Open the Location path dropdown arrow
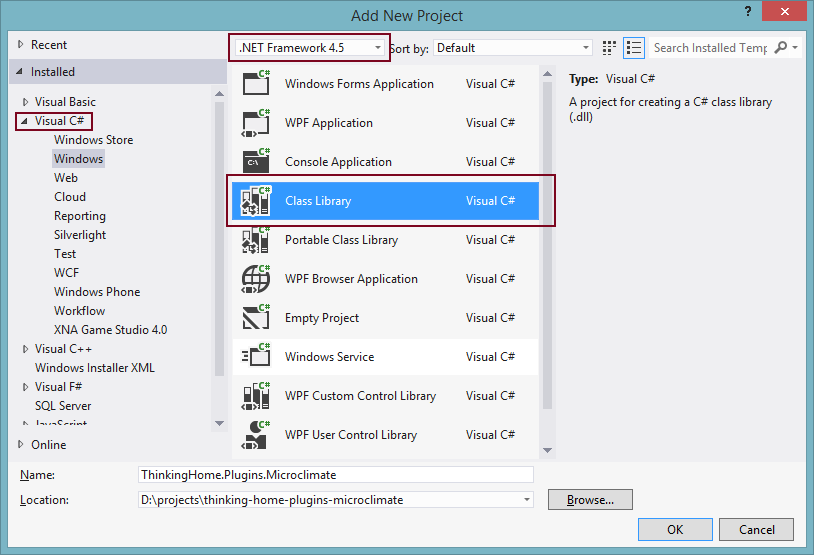Screen dimensions: 814x555 click(526, 499)
